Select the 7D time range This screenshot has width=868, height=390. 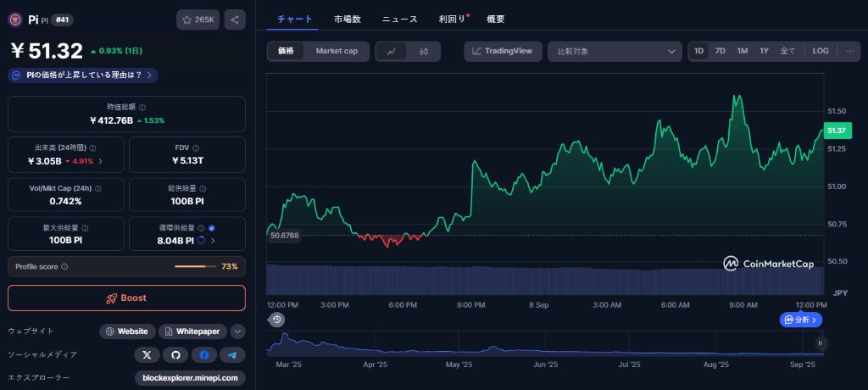(x=720, y=51)
